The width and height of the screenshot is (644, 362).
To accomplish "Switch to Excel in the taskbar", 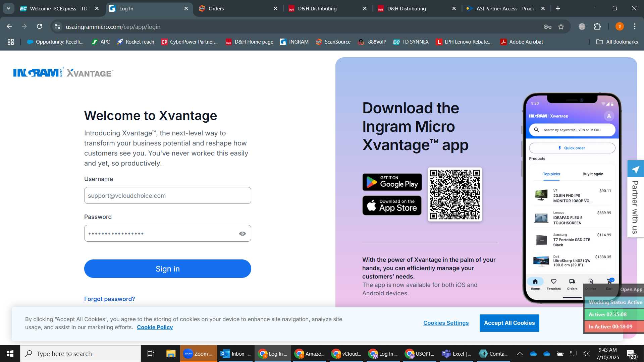I will click(457, 354).
